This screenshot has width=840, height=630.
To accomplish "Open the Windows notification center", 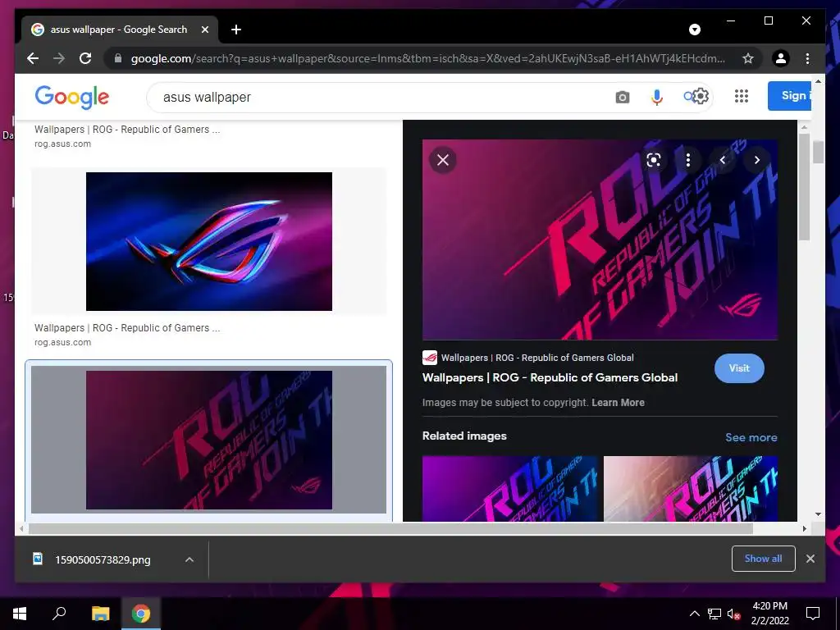I will click(813, 614).
